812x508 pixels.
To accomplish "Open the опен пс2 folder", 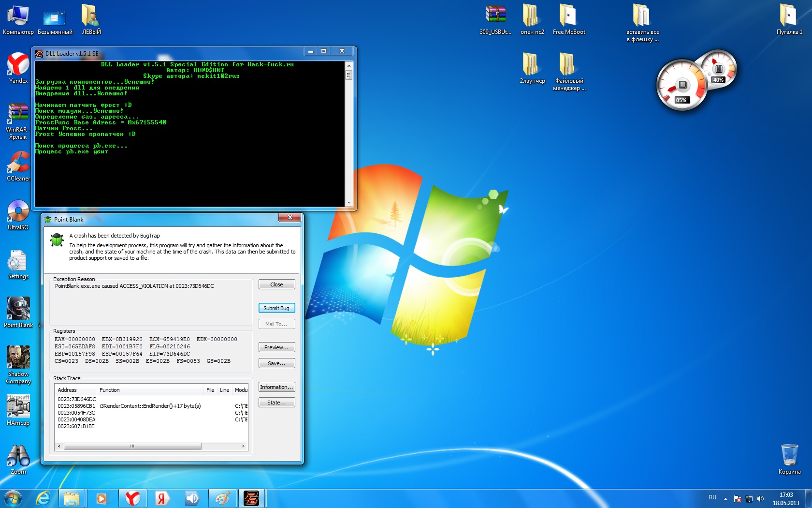I will coord(532,19).
